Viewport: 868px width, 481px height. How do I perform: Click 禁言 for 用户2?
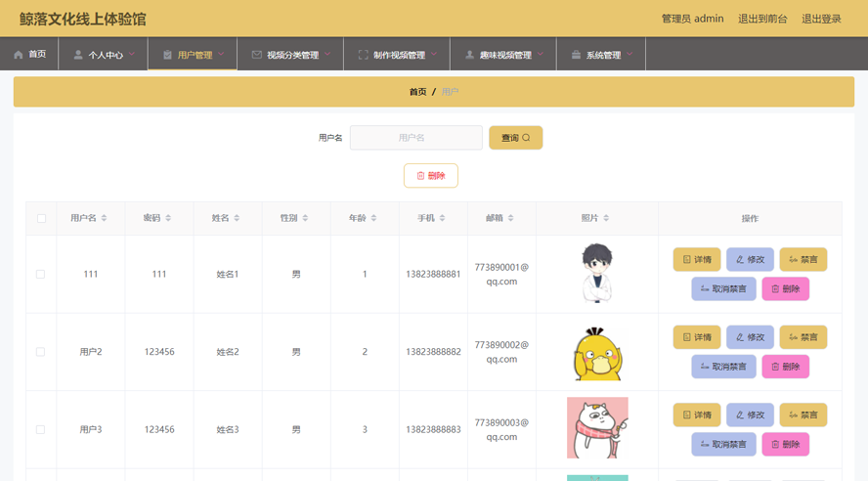pyautogui.click(x=803, y=337)
